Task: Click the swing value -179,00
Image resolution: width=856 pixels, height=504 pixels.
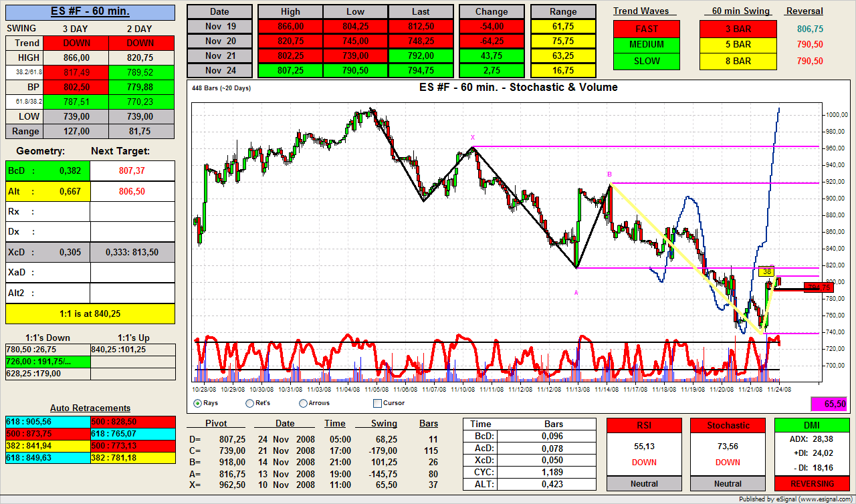Action: click(383, 451)
